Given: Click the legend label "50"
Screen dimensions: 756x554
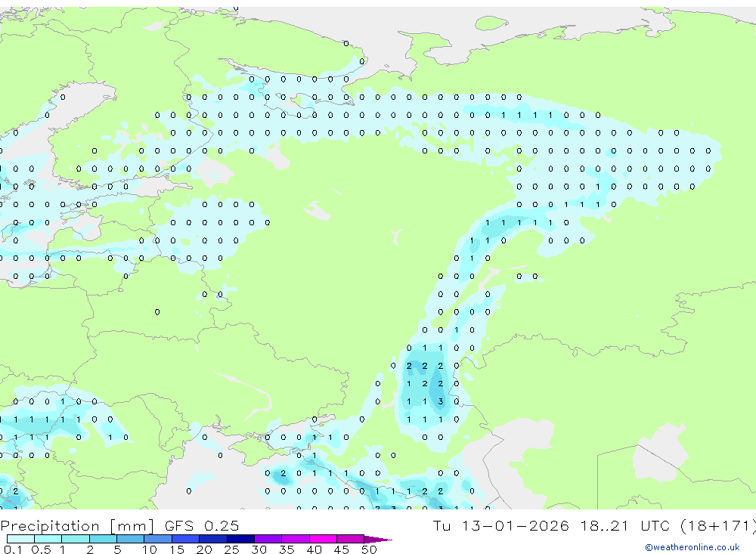Looking at the screenshot, I should [x=369, y=549].
